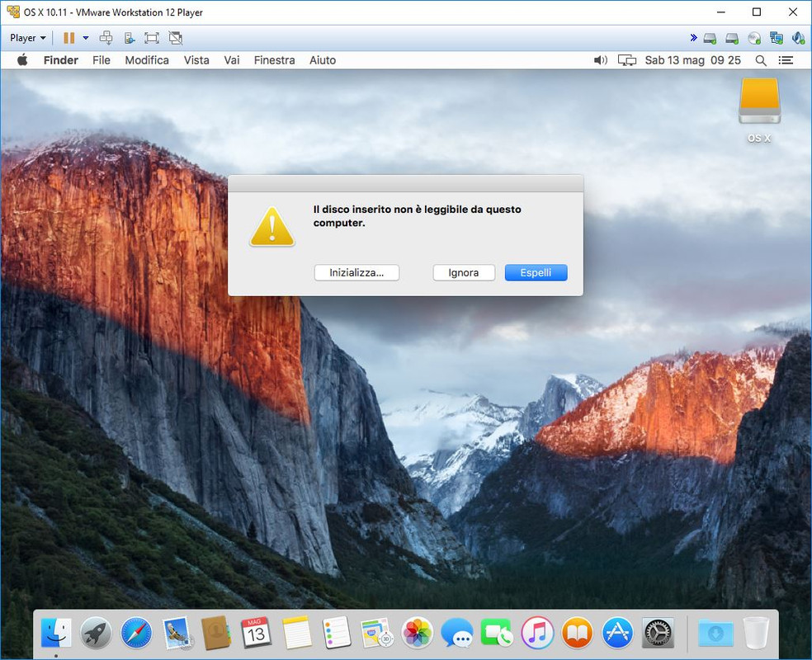
Task: Click the Ignora button
Action: pos(464,273)
